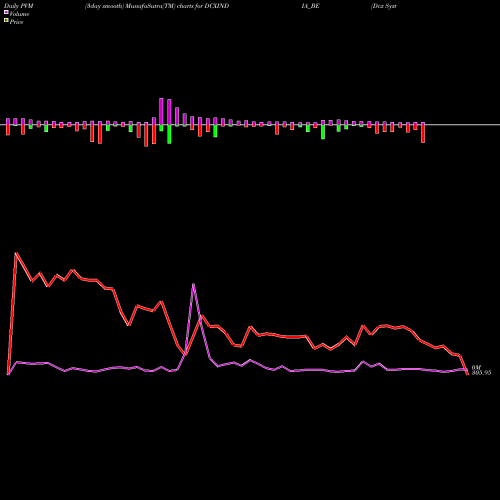Screen dimensions: 500x500
Task: Click the purple volume line peak
Action: point(193,284)
